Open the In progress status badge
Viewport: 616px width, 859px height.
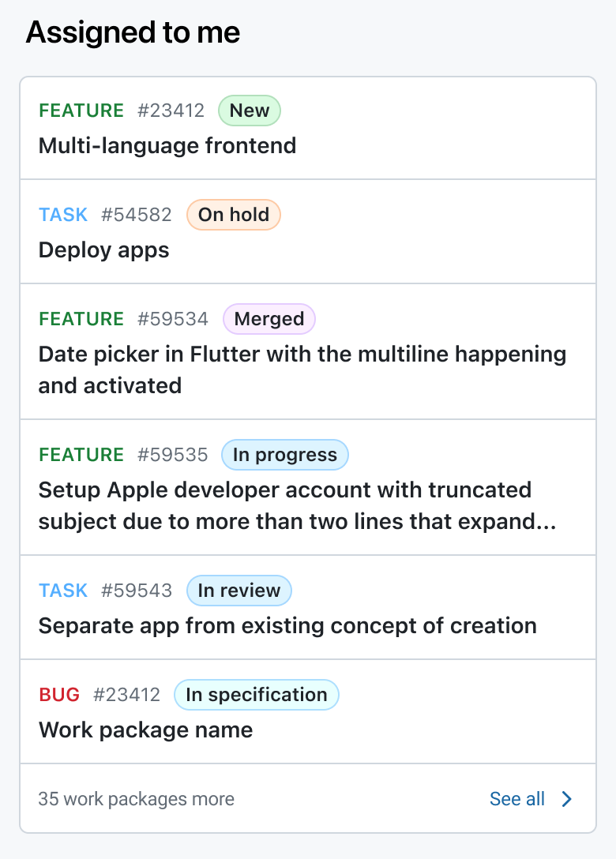click(284, 455)
